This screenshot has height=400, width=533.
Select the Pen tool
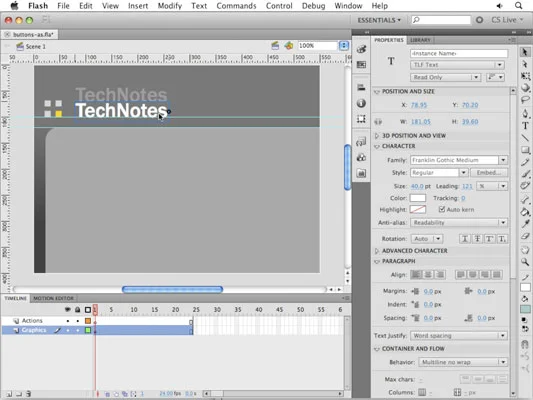tap(525, 113)
